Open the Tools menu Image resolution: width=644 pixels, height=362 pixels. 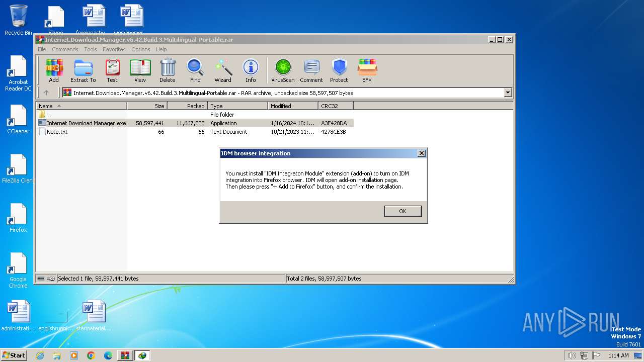pyautogui.click(x=91, y=49)
